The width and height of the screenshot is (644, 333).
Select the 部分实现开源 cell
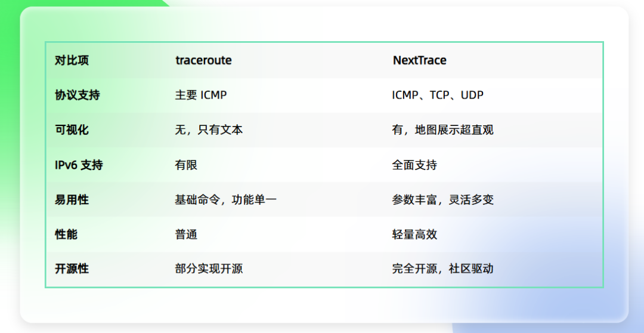point(209,269)
